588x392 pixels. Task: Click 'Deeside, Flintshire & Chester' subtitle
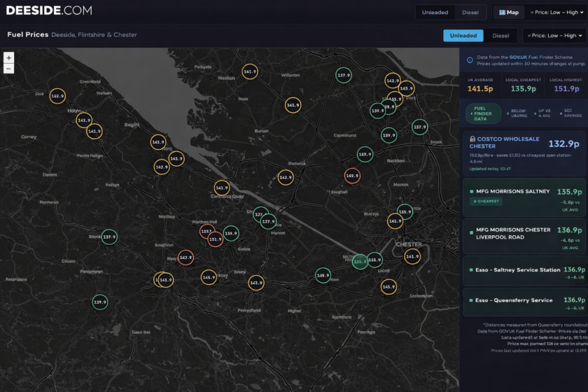point(94,35)
